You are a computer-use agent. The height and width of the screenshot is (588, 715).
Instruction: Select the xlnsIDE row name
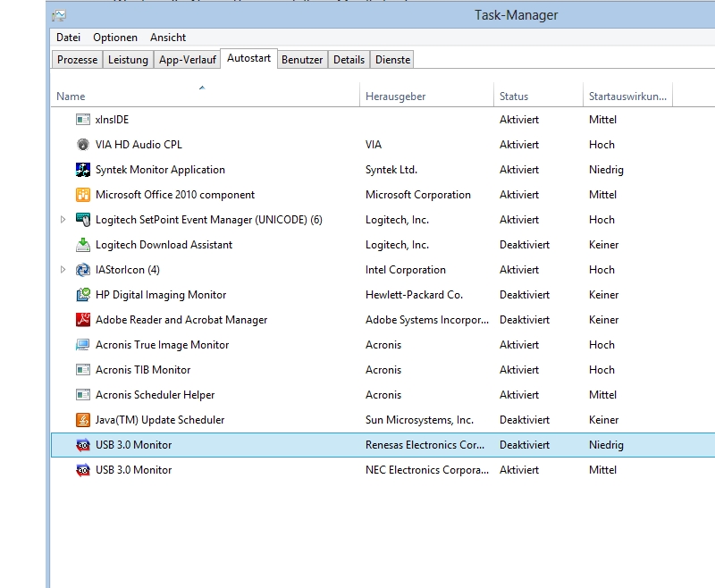coord(112,120)
